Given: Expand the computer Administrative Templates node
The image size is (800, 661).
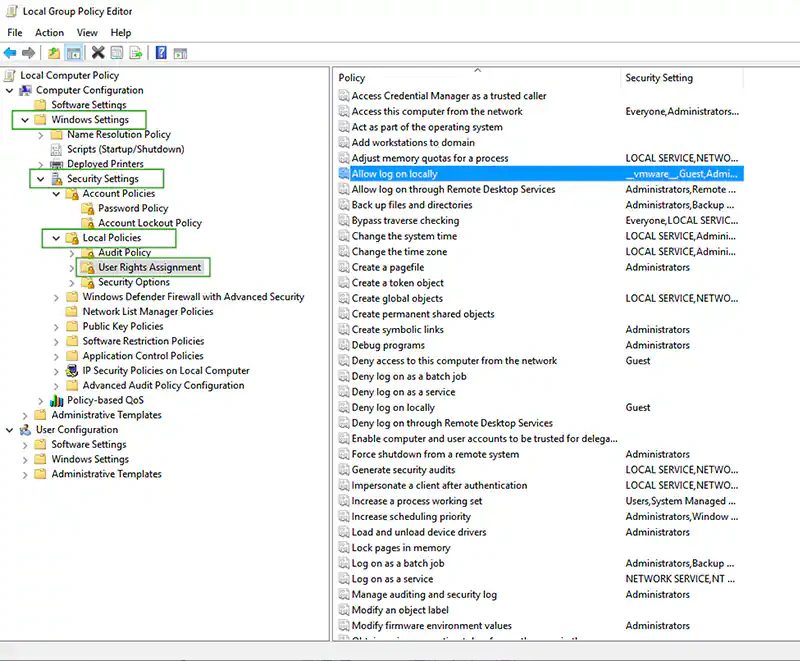Looking at the screenshot, I should point(25,416).
